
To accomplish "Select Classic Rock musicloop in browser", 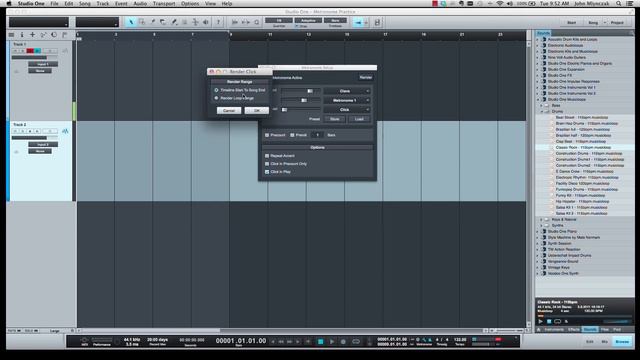I will point(583,147).
